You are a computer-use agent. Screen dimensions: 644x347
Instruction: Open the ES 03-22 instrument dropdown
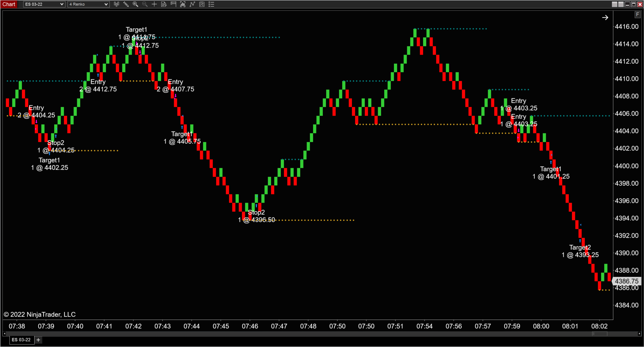[44, 4]
